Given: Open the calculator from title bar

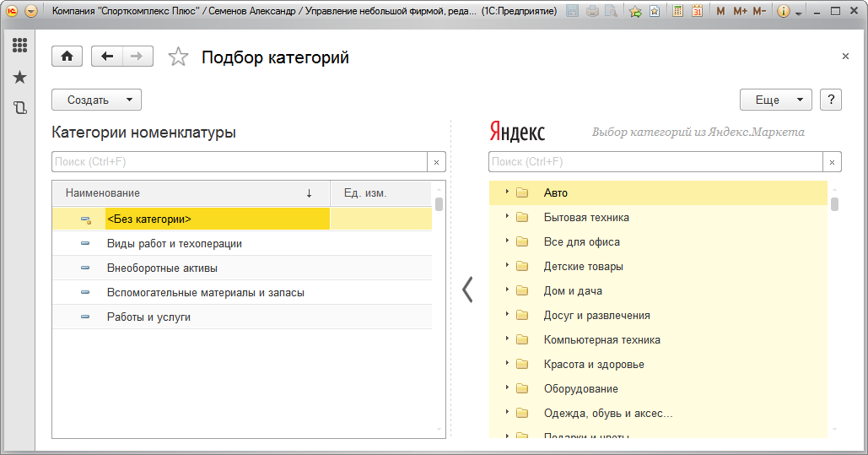Looking at the screenshot, I should 678,12.
